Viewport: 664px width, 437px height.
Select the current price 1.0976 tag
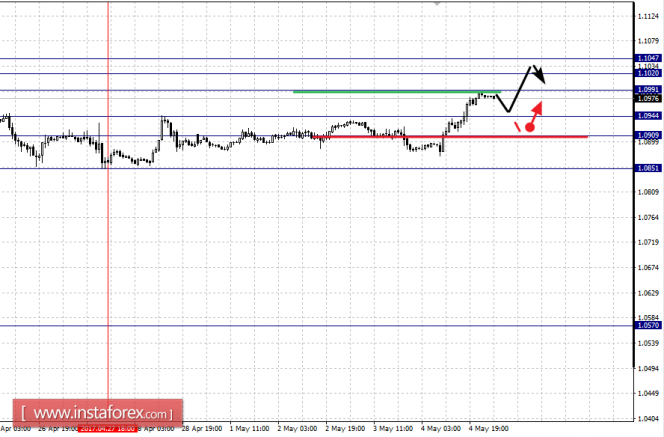point(648,98)
